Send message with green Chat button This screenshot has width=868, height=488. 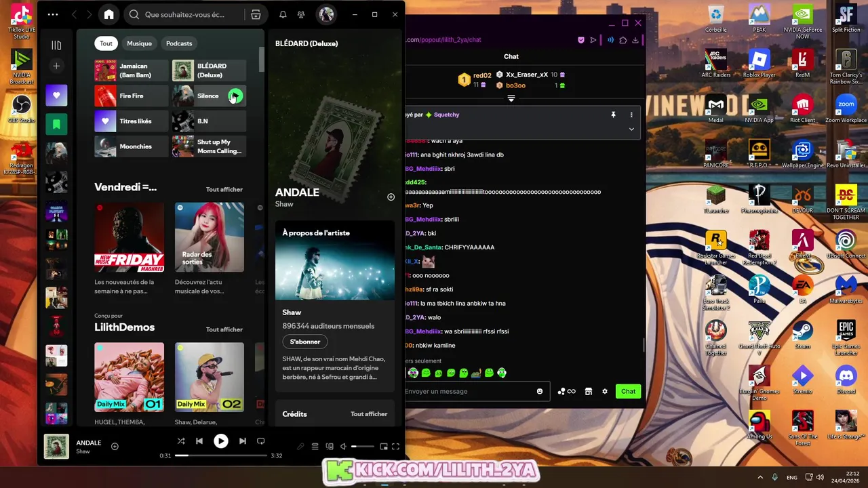629,391
